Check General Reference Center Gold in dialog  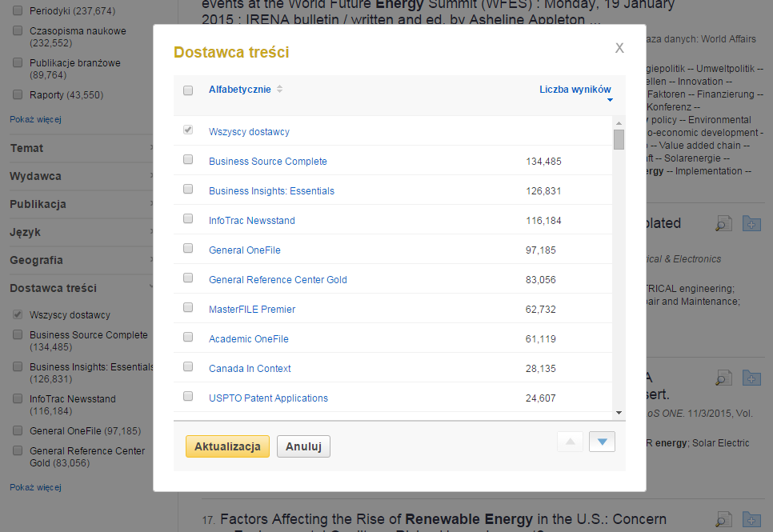click(188, 278)
